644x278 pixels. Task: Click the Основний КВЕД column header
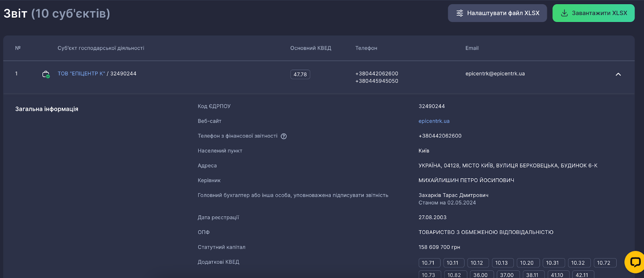click(311, 48)
